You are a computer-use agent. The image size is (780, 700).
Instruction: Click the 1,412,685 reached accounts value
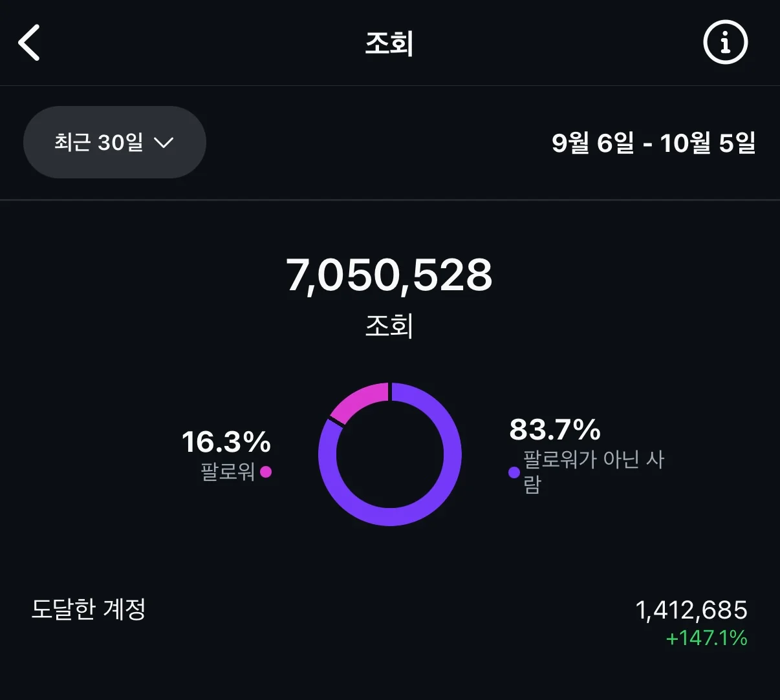(x=691, y=610)
